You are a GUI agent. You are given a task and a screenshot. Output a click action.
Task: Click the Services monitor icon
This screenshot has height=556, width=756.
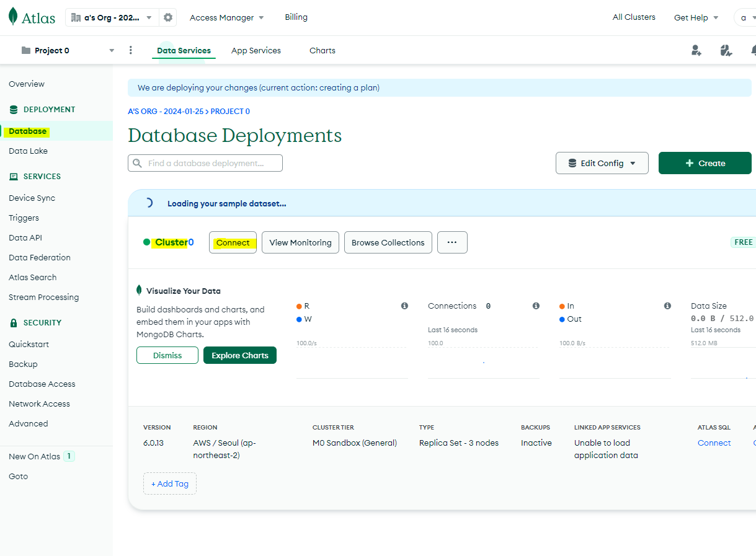coord(14,176)
